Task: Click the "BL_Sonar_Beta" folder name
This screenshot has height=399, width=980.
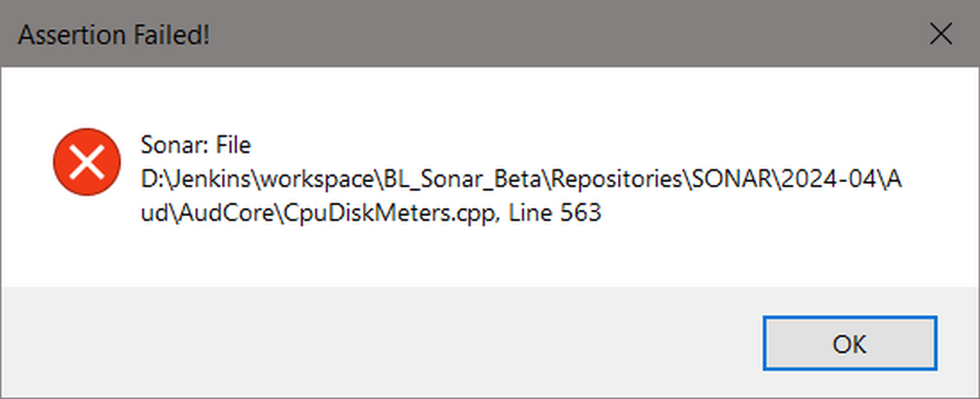Action: pyautogui.click(x=452, y=179)
